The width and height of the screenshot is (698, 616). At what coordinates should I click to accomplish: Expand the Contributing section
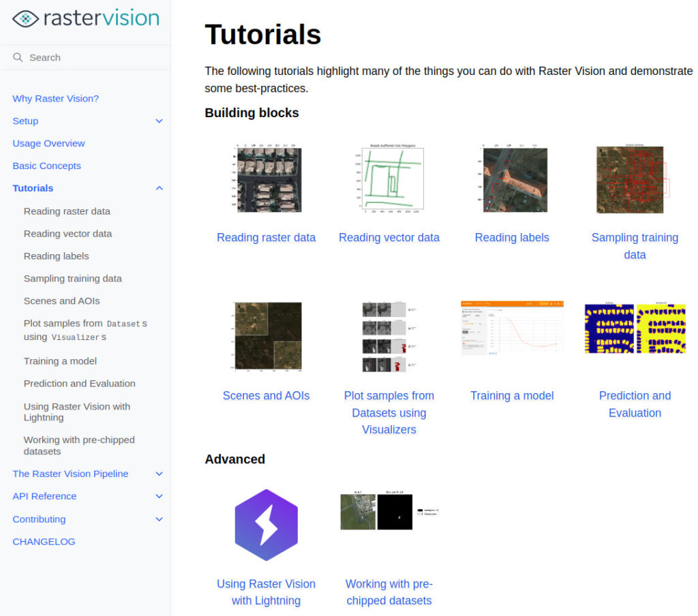(x=160, y=519)
